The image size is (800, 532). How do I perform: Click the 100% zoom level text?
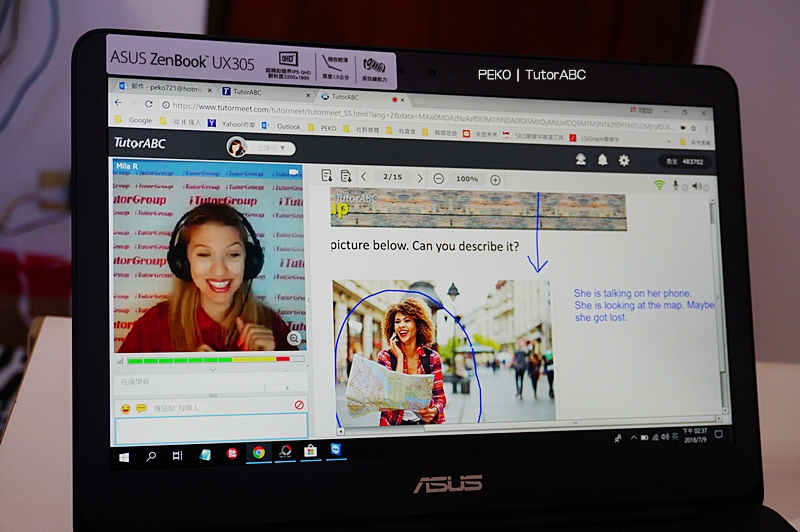click(x=467, y=179)
